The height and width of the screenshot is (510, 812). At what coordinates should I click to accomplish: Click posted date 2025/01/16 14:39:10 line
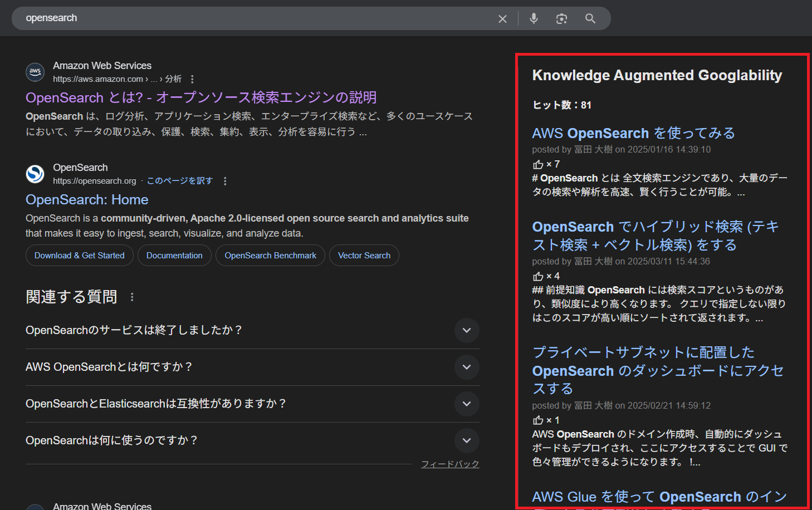[x=621, y=149]
